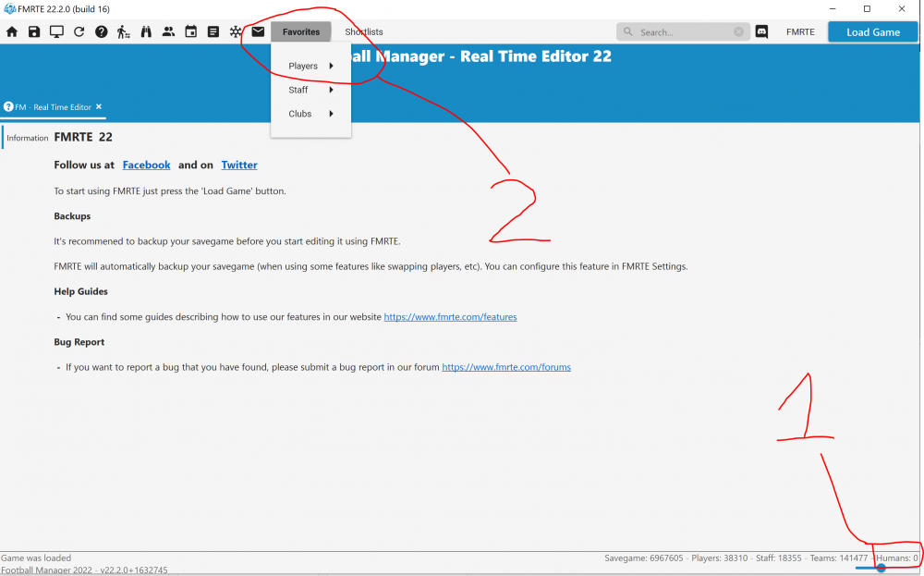This screenshot has height=576, width=924.
Task: Open the envelope mail icon
Action: (258, 31)
